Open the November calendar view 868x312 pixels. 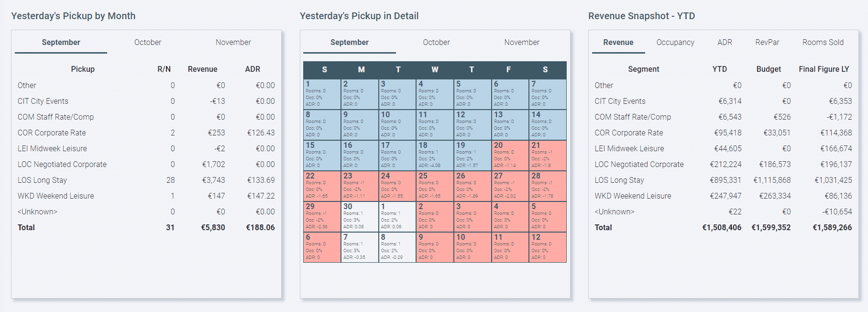coord(521,42)
